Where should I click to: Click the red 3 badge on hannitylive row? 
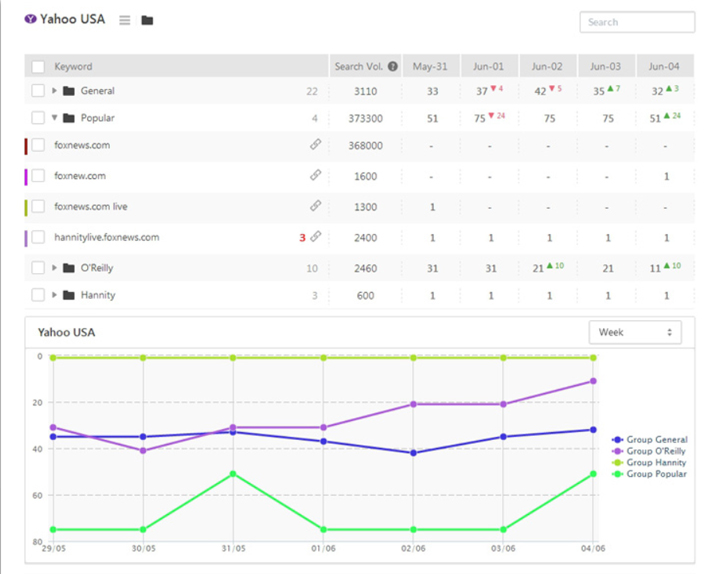(x=302, y=237)
